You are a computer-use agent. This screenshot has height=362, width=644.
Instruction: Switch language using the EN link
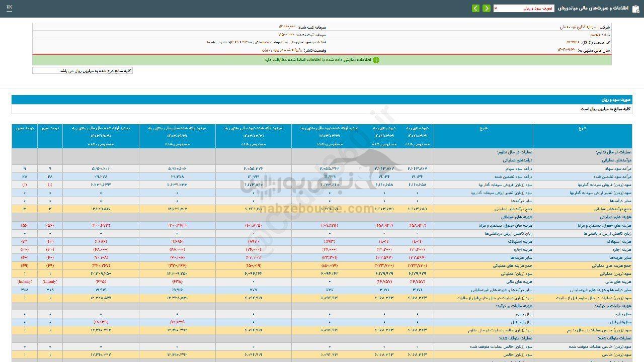[10, 8]
